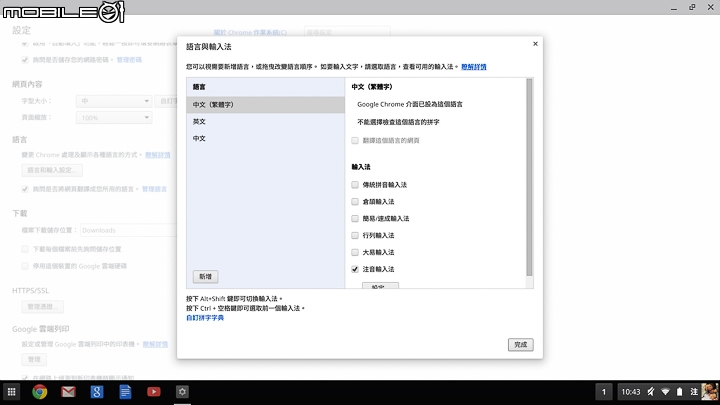This screenshot has height=405, width=720.
Task: Uncheck 注音輸入法 checkbox
Action: click(355, 269)
